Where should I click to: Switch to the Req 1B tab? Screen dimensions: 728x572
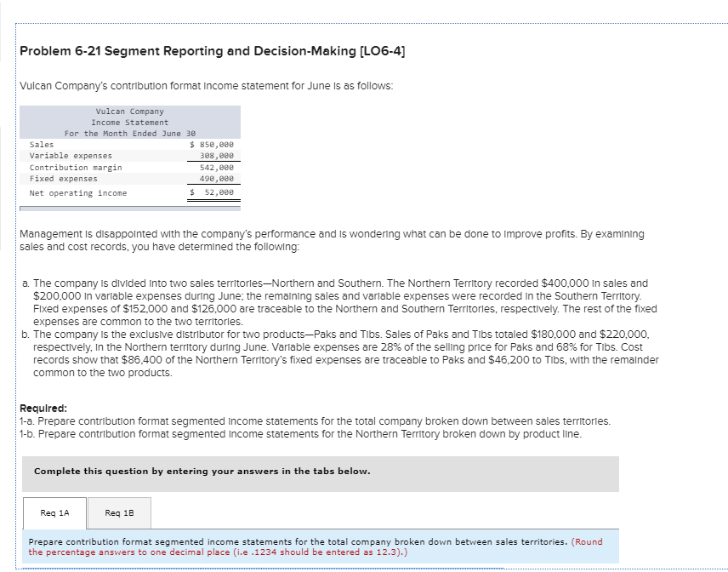[x=119, y=512]
